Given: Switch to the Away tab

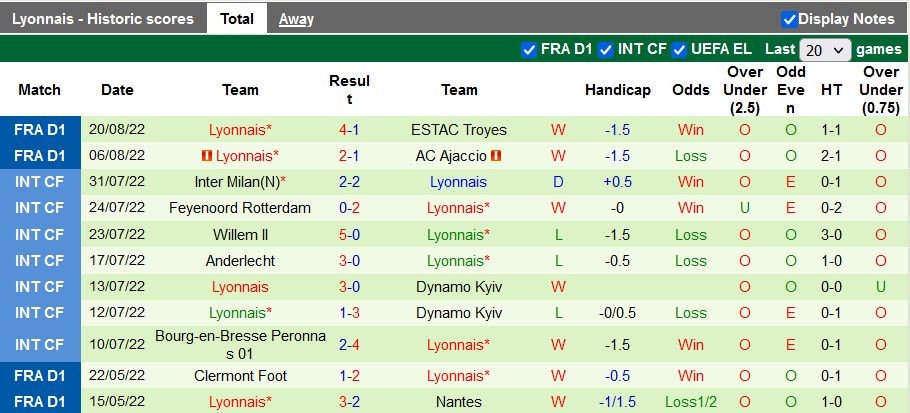Looking at the screenshot, I should point(296,19).
